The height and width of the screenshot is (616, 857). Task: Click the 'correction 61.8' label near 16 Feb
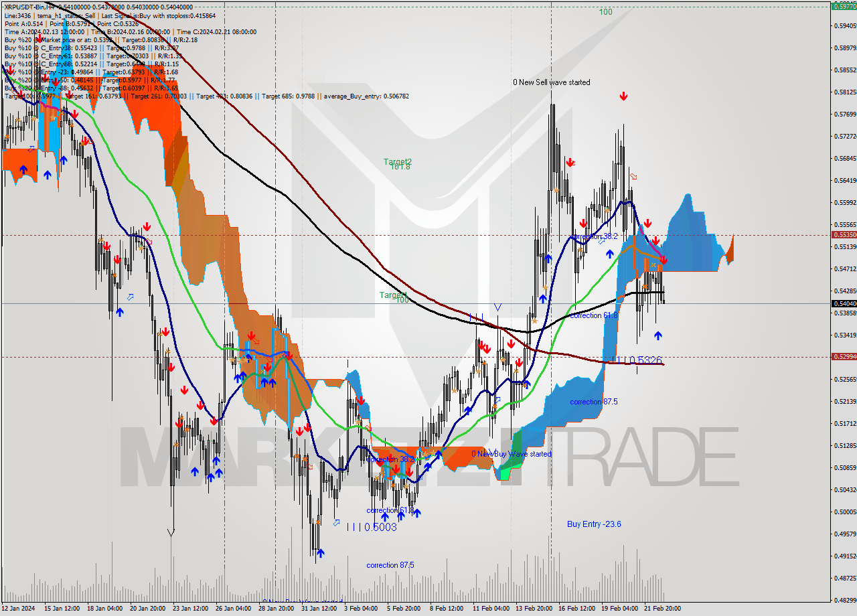point(594,315)
